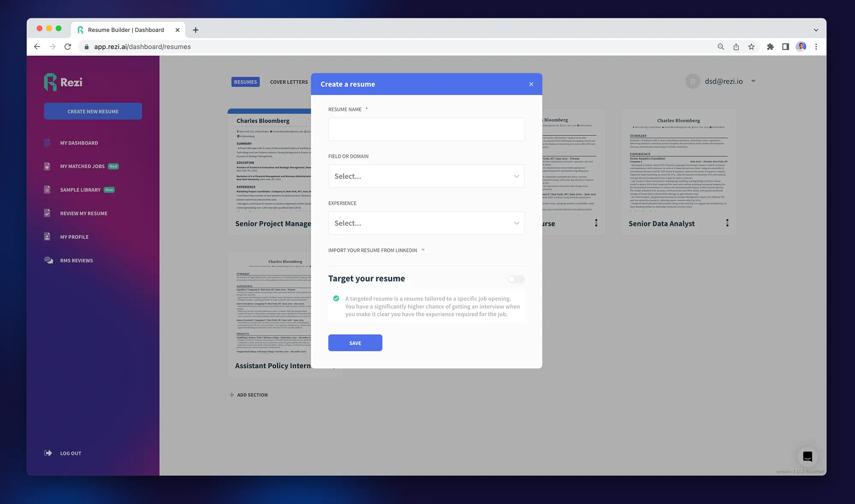Open Sample Library page
The height and width of the screenshot is (504, 855).
(80, 190)
